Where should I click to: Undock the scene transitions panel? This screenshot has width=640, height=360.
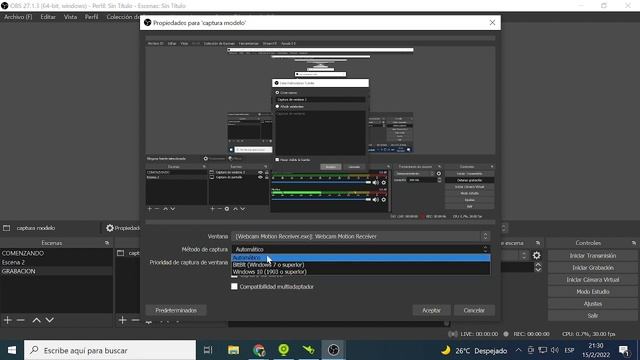click(538, 243)
